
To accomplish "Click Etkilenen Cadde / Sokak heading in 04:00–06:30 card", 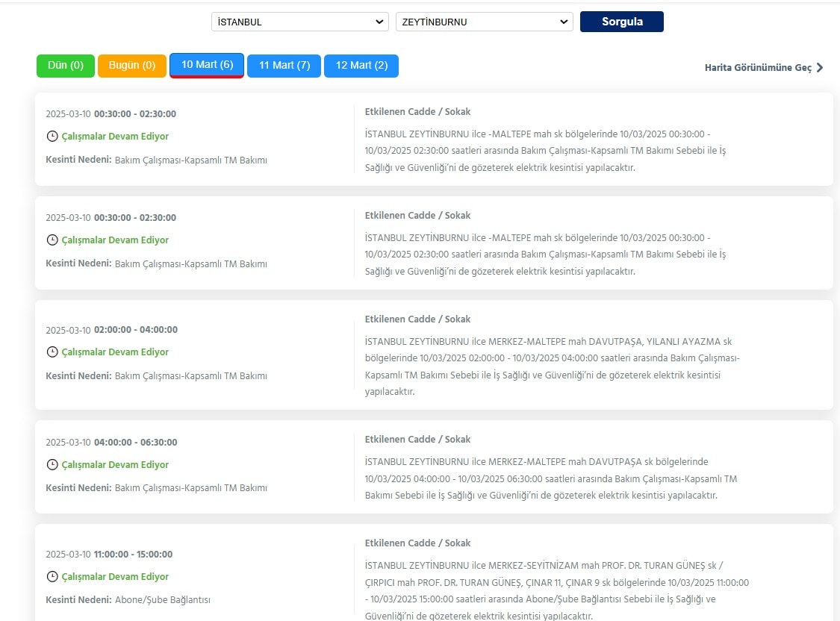I will (417, 440).
